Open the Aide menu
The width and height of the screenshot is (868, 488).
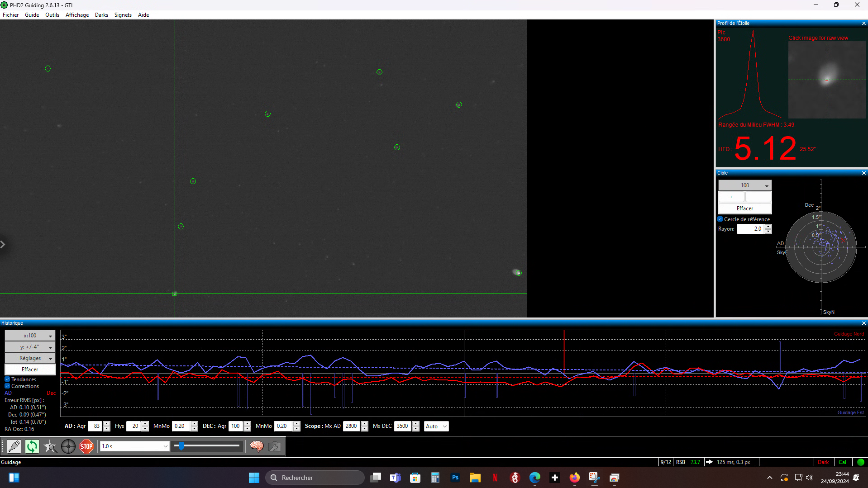point(143,15)
